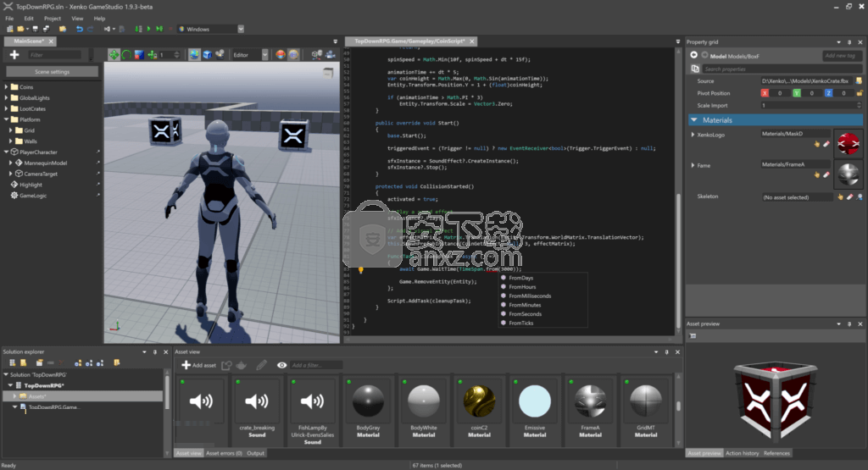Expand the XenkoLogo material property
The width and height of the screenshot is (868, 470).
coord(693,135)
